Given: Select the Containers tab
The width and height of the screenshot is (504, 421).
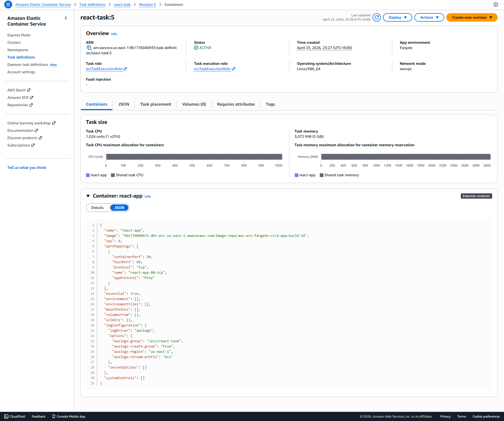Looking at the screenshot, I should (96, 104).
